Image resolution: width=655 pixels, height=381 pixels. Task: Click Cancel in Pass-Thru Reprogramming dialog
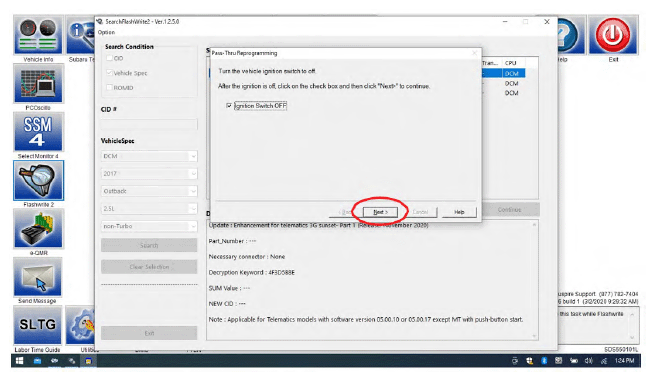(x=420, y=212)
